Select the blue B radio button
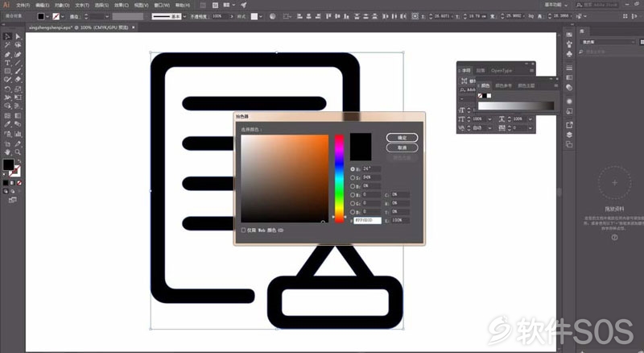This screenshot has width=644, height=353. click(x=353, y=212)
